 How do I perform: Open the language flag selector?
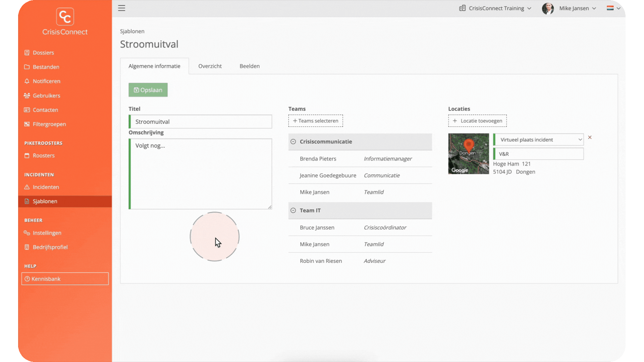tap(613, 8)
